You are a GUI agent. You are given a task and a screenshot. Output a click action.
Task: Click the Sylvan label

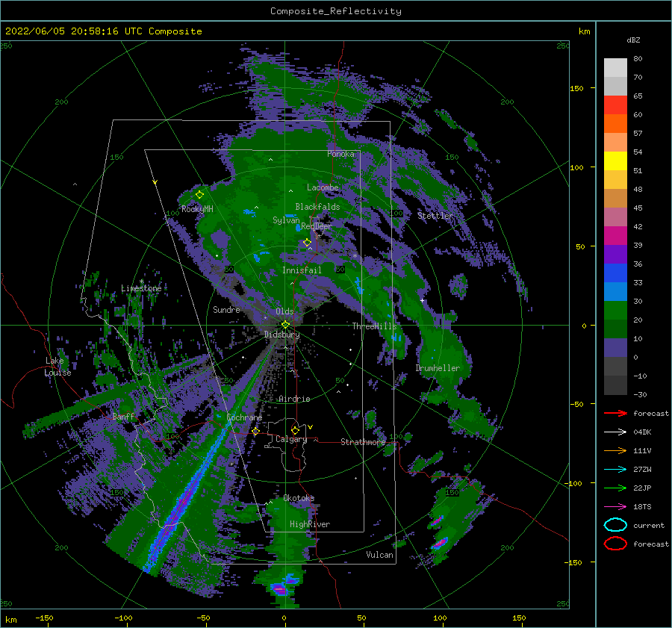(286, 220)
